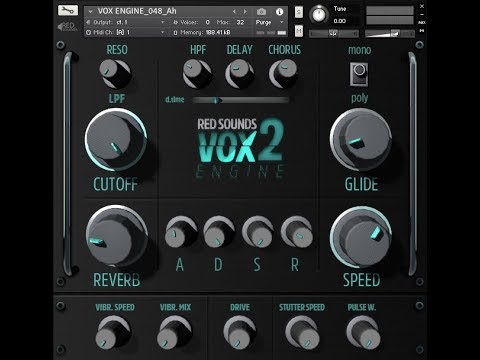
Task: Click the PULSE W. knob
Action: pos(363,332)
